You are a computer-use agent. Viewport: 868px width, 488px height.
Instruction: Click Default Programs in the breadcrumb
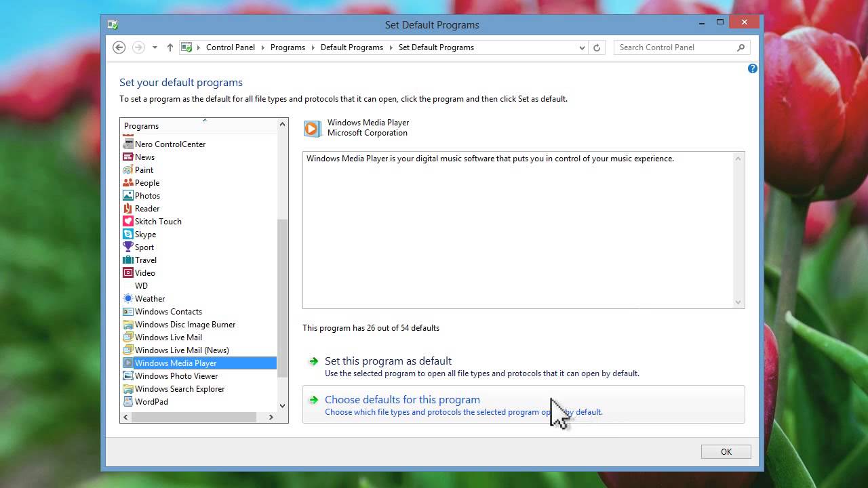352,47
